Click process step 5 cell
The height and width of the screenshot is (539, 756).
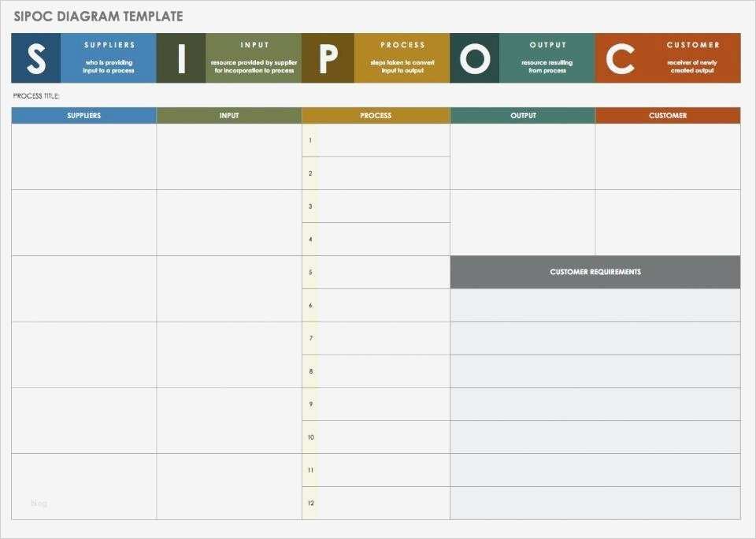pyautogui.click(x=384, y=272)
